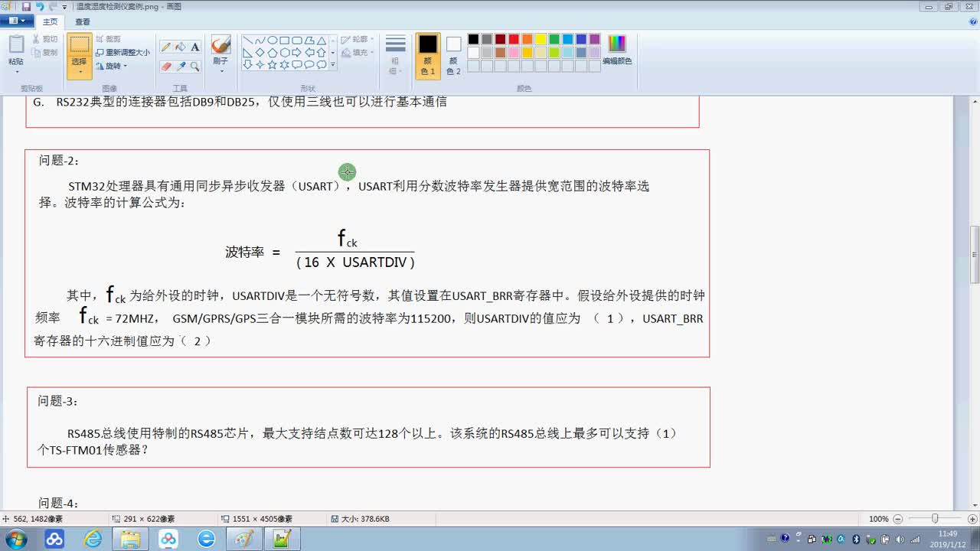Undo the last action in Paint
Image resolution: width=980 pixels, height=551 pixels.
[40, 6]
